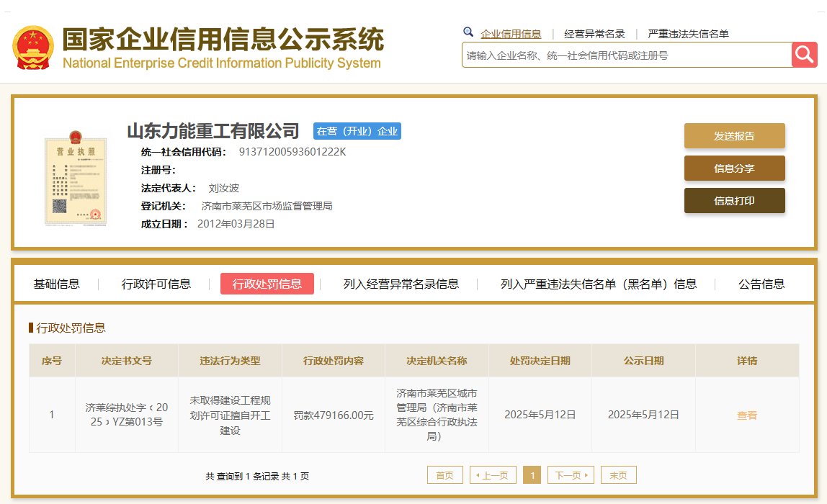Click legal representative name 刘汝波

pos(223,188)
